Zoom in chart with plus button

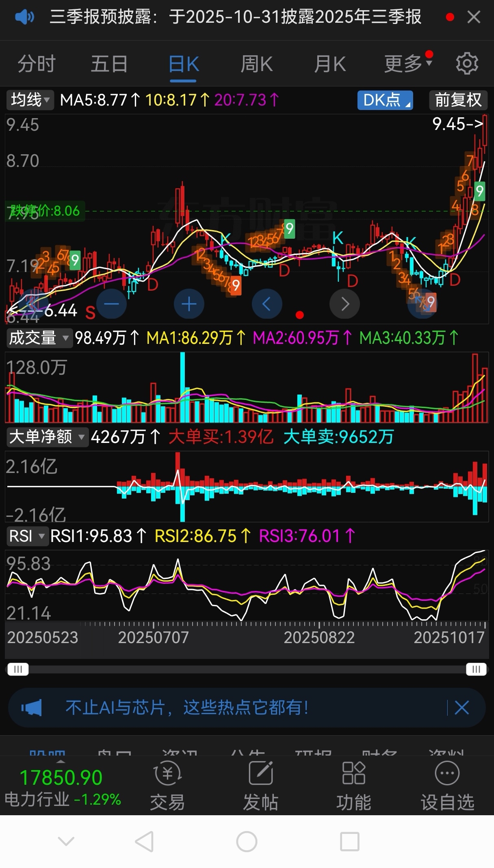tap(189, 304)
